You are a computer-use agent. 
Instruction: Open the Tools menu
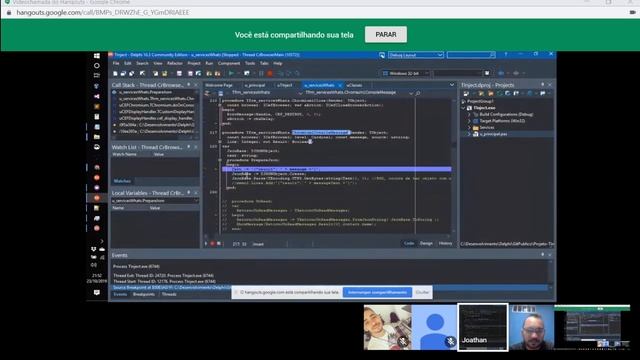click(250, 63)
